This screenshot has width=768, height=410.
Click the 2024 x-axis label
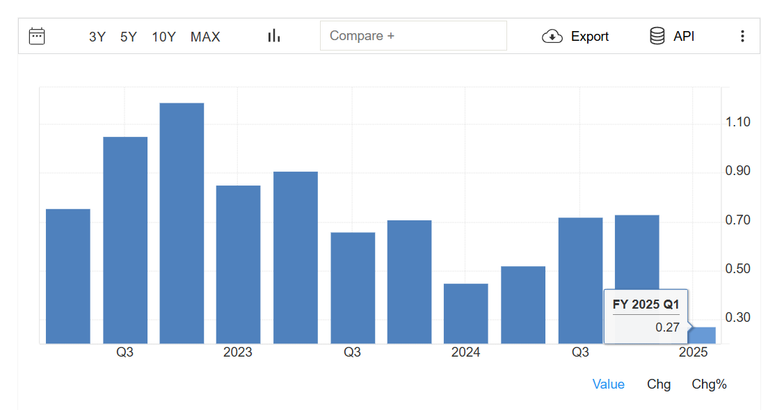(466, 352)
